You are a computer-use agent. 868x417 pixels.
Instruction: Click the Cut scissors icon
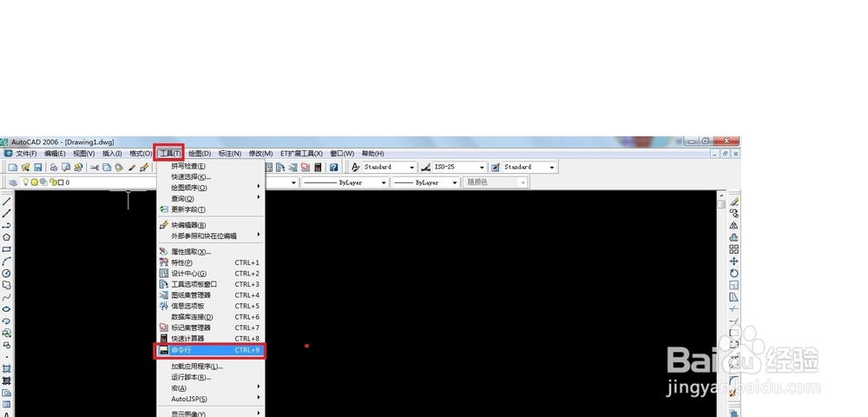point(95,168)
